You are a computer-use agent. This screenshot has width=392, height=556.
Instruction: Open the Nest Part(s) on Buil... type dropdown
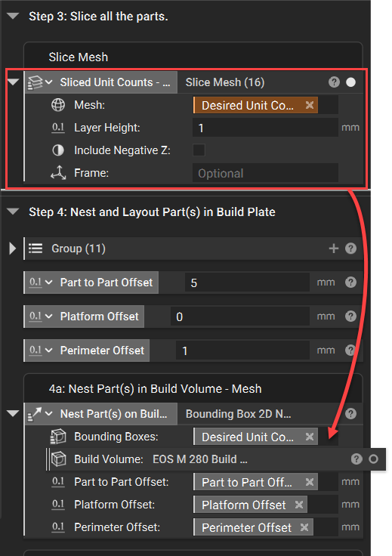49,414
